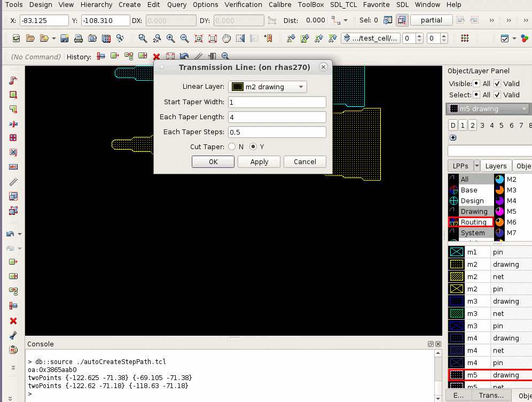Screen dimensions: 532x402
Task: Expand the undo history arrow in sidebar
Action: pyautogui.click(x=20, y=234)
